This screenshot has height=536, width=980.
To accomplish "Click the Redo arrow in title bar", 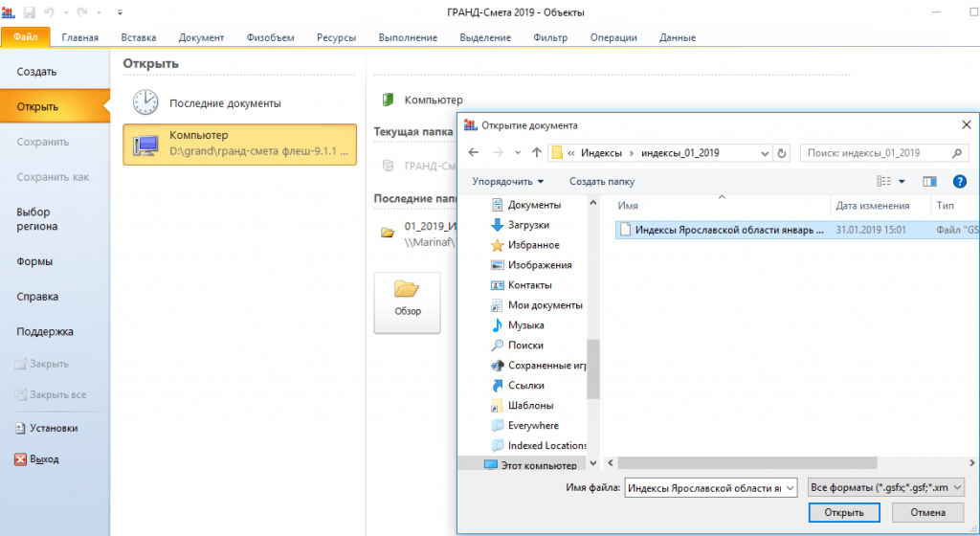I will pos(82,11).
